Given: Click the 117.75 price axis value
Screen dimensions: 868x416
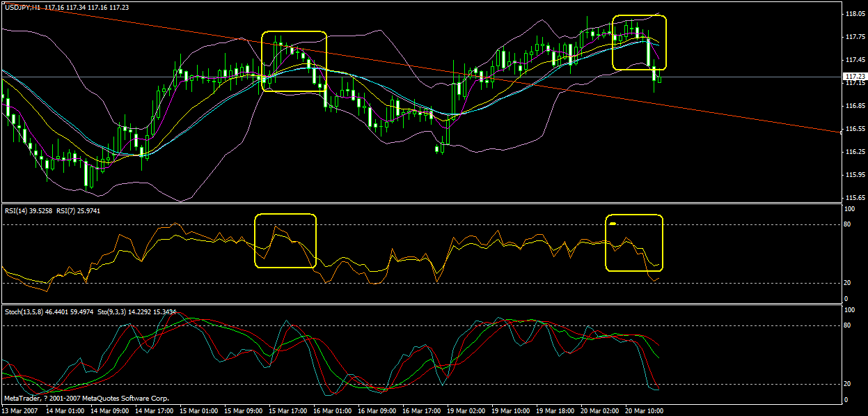Looking at the screenshot, I should [x=855, y=36].
